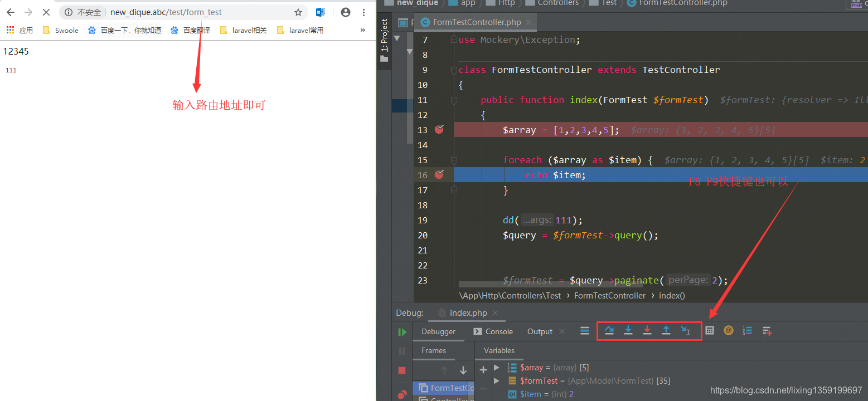Click the browser forward arrow
Viewport: 868px width, 401px height.
[x=28, y=12]
